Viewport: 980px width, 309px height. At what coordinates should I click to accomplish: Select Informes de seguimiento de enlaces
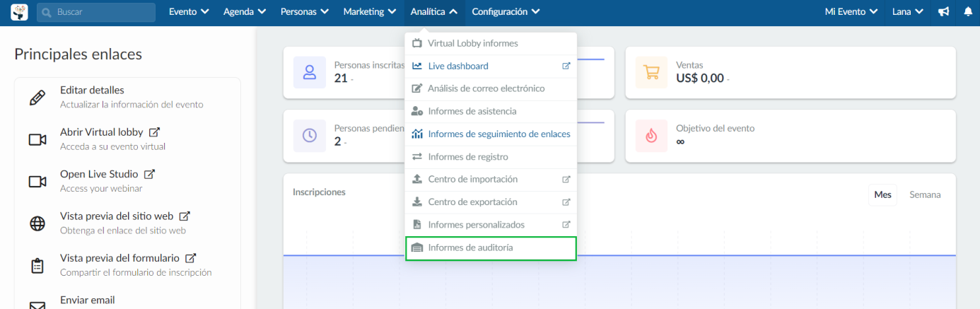click(491, 134)
